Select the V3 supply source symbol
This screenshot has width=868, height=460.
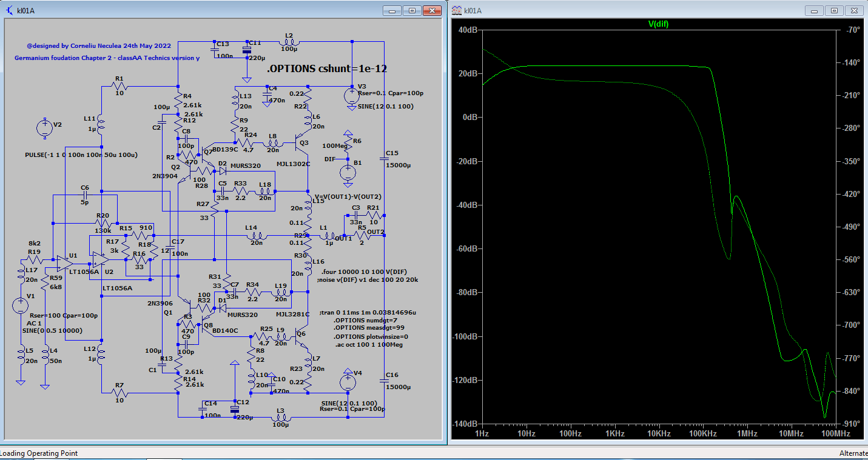coord(351,96)
